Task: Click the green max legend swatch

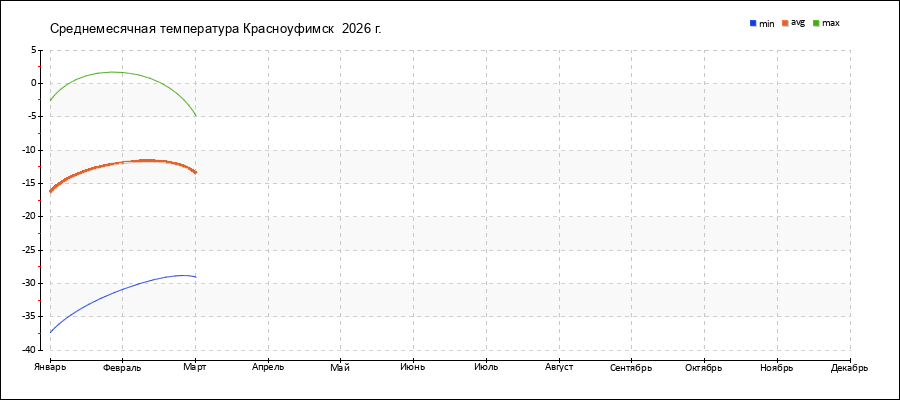Action: [816, 23]
